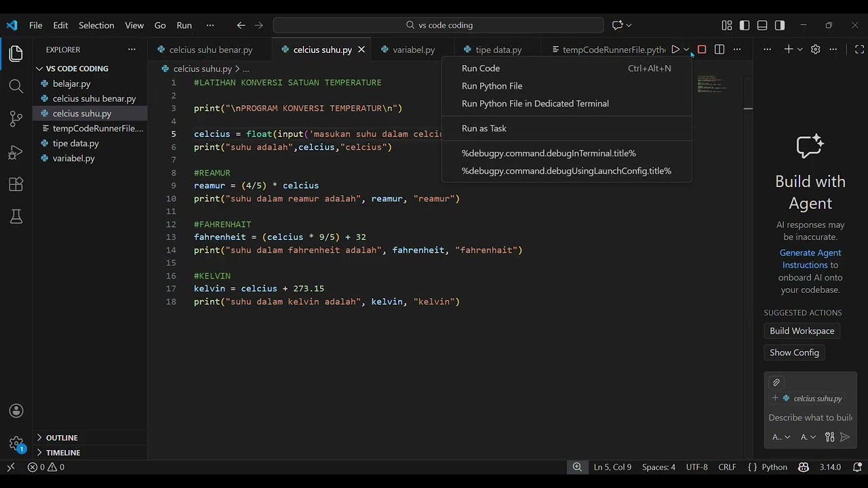Switch to the tipe data.py tab
The height and width of the screenshot is (488, 868).
tap(498, 49)
